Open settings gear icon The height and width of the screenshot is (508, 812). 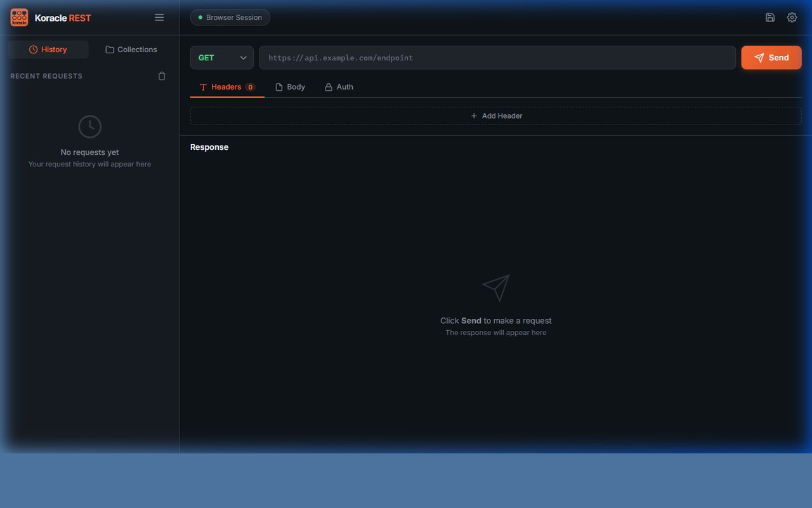tap(792, 18)
